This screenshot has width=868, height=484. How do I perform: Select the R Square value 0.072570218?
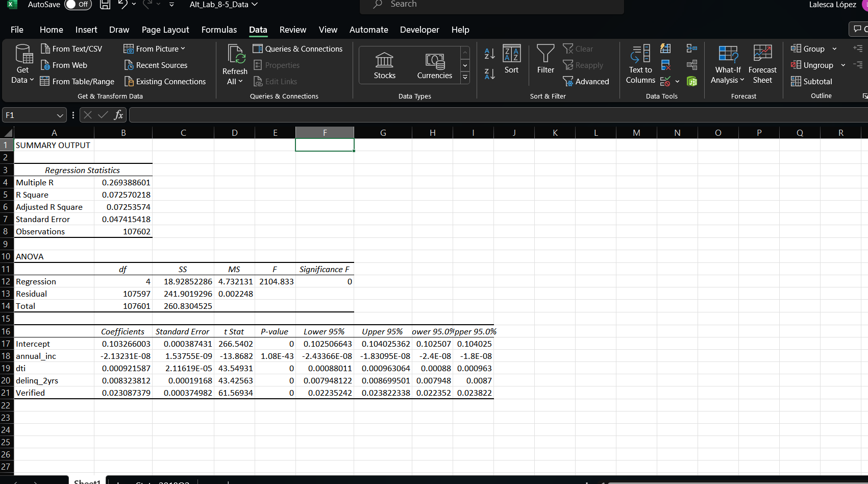point(123,195)
